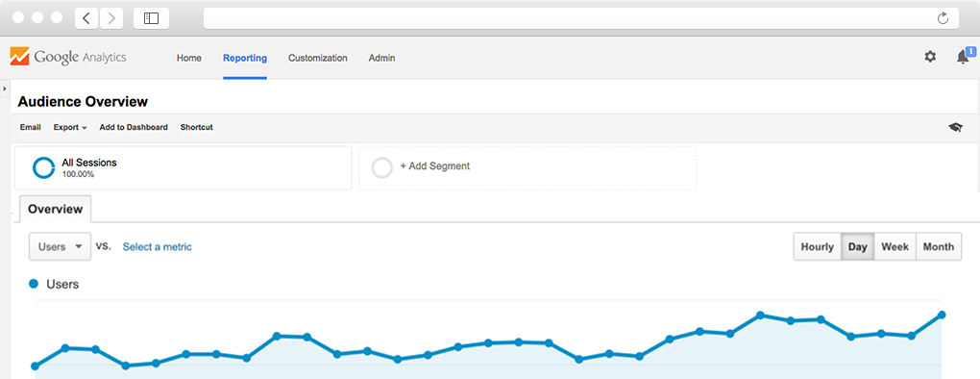The width and height of the screenshot is (980, 379).
Task: Toggle the browser sidebar icon
Action: pos(151,18)
